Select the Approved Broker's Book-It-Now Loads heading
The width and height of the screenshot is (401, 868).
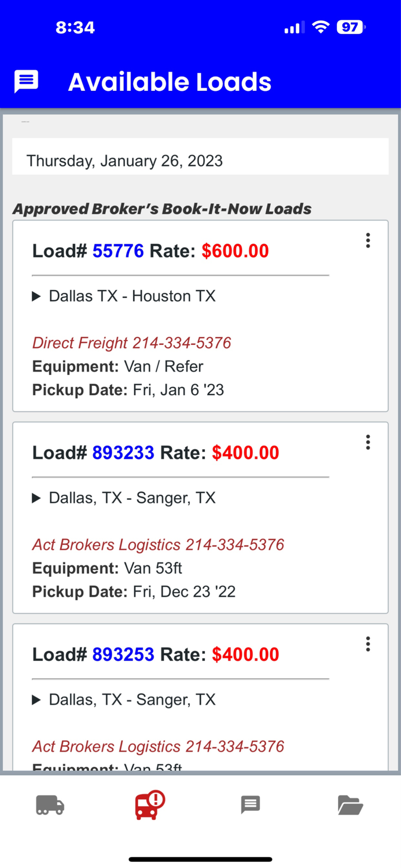163,209
